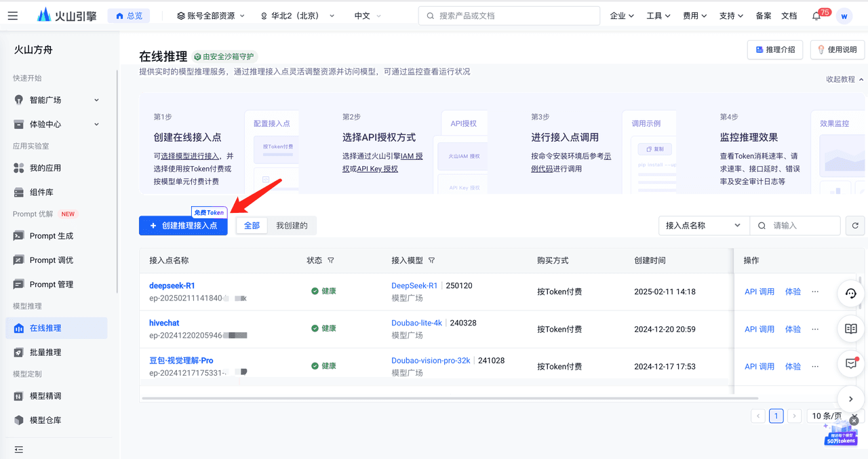This screenshot has height=459, width=868.
Task: Open the 费用 menu
Action: [695, 16]
